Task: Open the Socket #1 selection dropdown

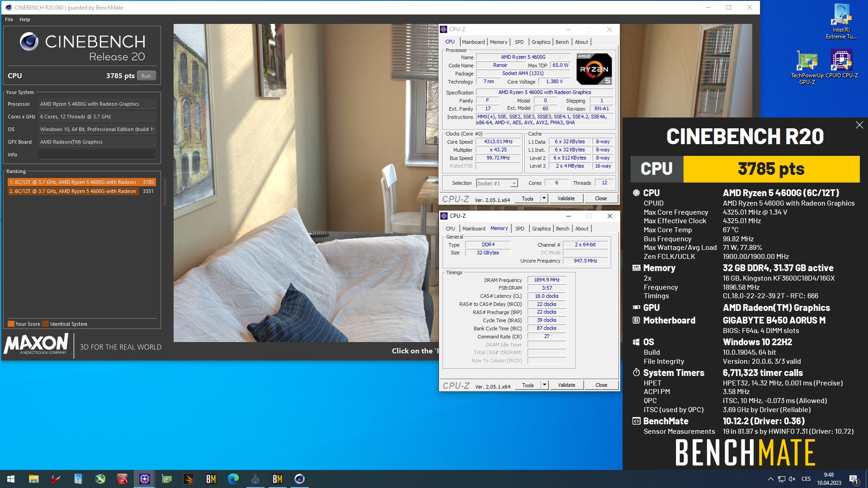Action: pyautogui.click(x=497, y=183)
